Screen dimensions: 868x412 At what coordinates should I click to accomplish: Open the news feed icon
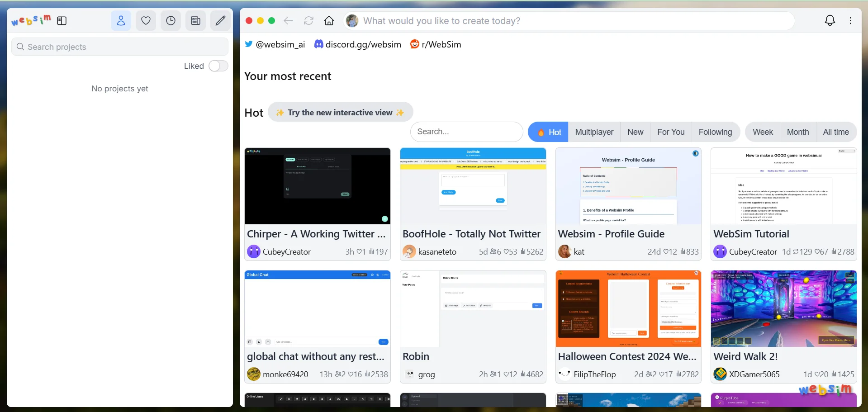pos(195,21)
